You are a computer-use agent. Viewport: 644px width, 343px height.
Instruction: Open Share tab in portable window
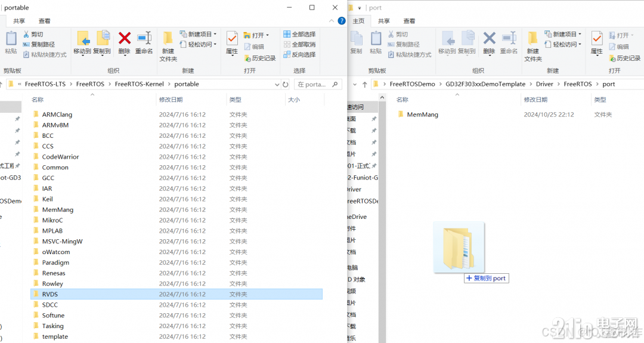[x=19, y=21]
